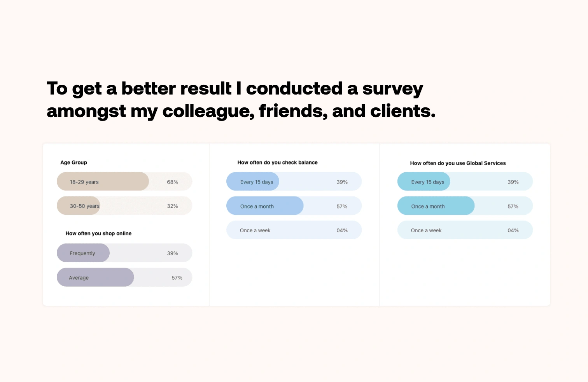Click the Global Services question heading
588x382 pixels.
coord(458,163)
